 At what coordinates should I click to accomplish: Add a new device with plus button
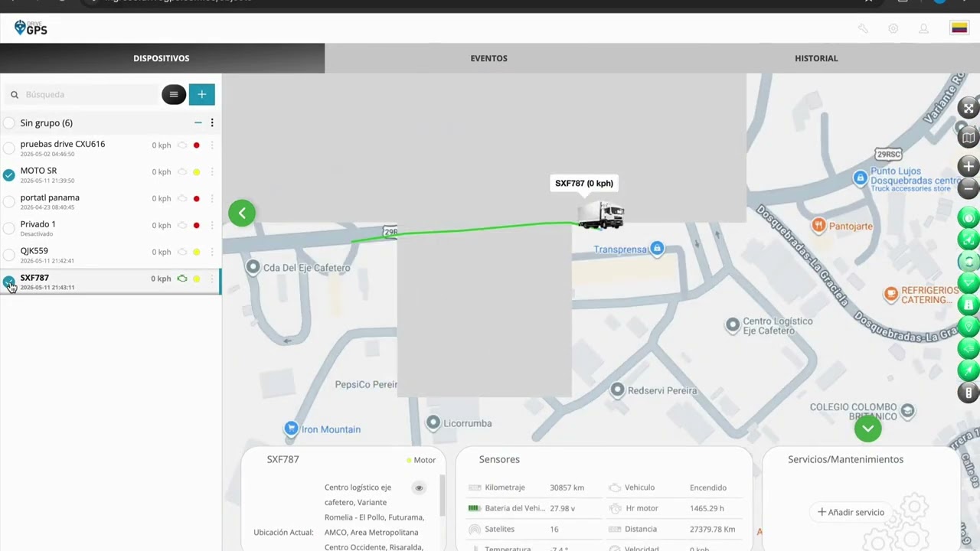click(201, 94)
